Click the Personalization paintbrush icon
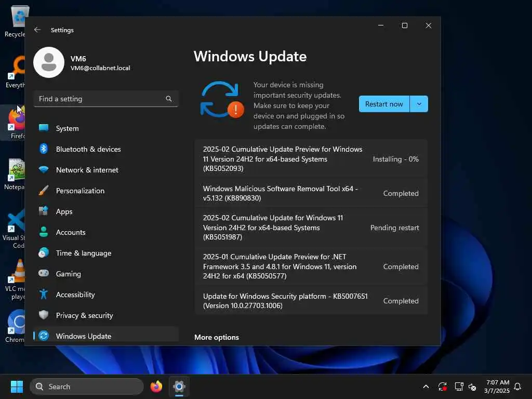Image resolution: width=532 pixels, height=399 pixels. pos(44,190)
